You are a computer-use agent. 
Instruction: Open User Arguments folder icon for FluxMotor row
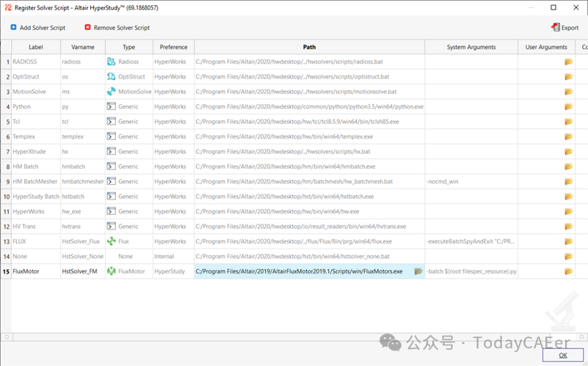568,271
